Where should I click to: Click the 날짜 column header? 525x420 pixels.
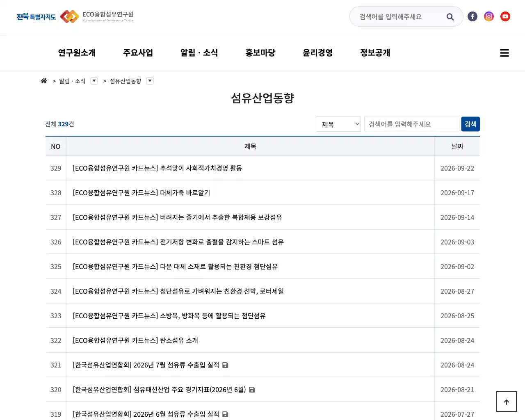click(457, 146)
